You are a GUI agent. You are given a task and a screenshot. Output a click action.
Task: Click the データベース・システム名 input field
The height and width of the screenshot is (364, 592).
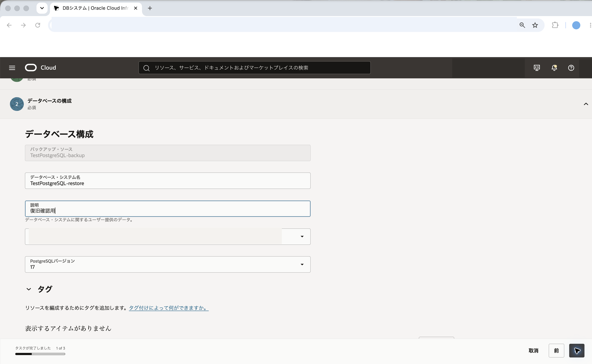pyautogui.click(x=168, y=181)
